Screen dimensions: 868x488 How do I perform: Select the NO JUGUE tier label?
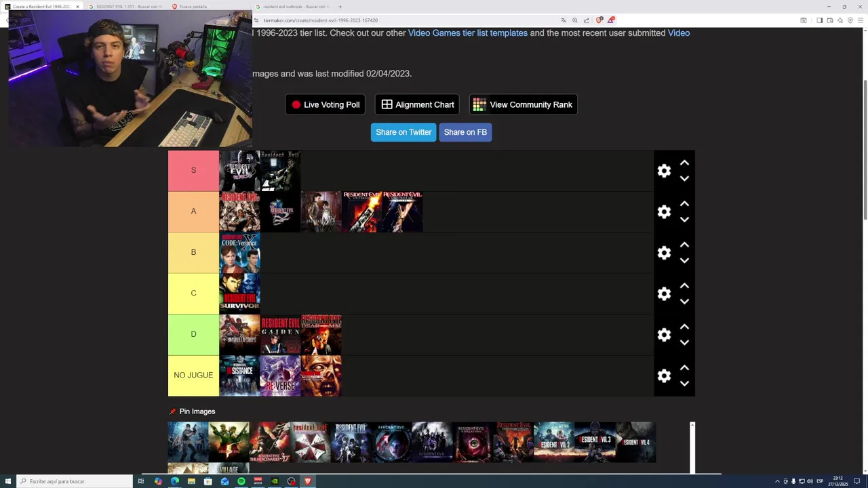[x=193, y=375]
